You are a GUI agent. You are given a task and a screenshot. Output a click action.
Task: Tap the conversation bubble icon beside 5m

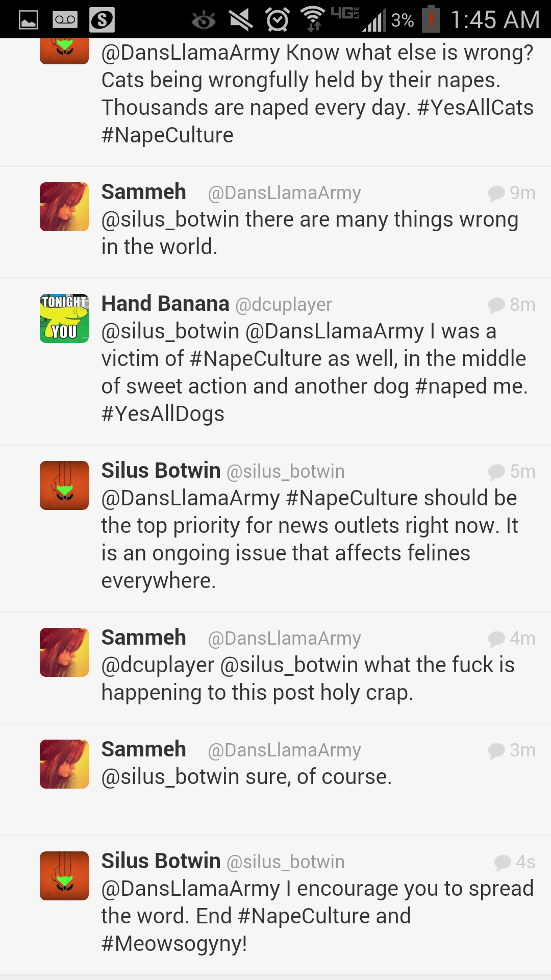coord(496,472)
